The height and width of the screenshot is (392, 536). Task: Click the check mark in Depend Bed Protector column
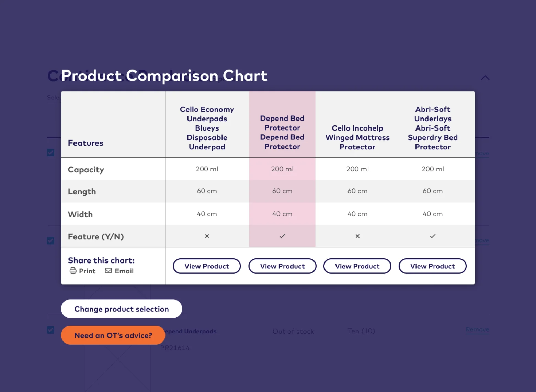click(282, 236)
